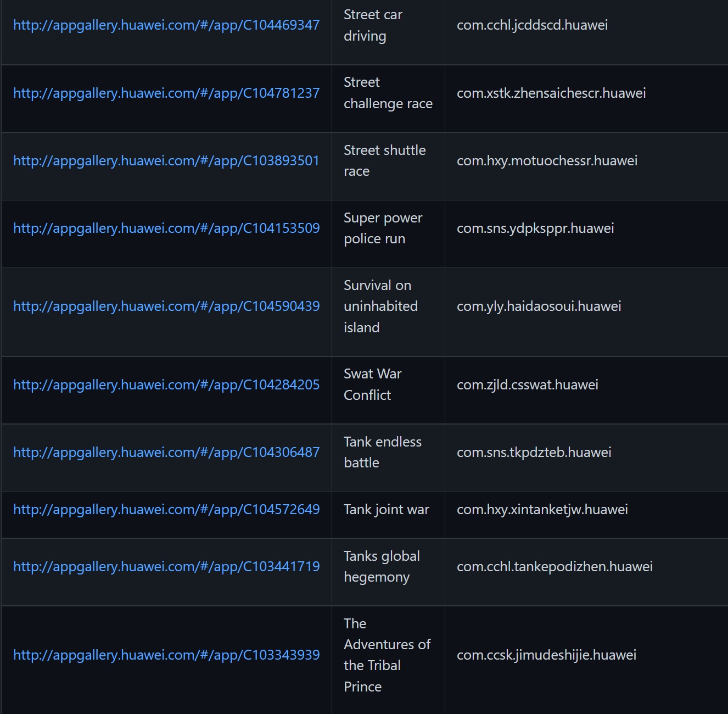Select the "Survival on uninhabited island" cell
The width and height of the screenshot is (728, 714).
pyautogui.click(x=380, y=306)
